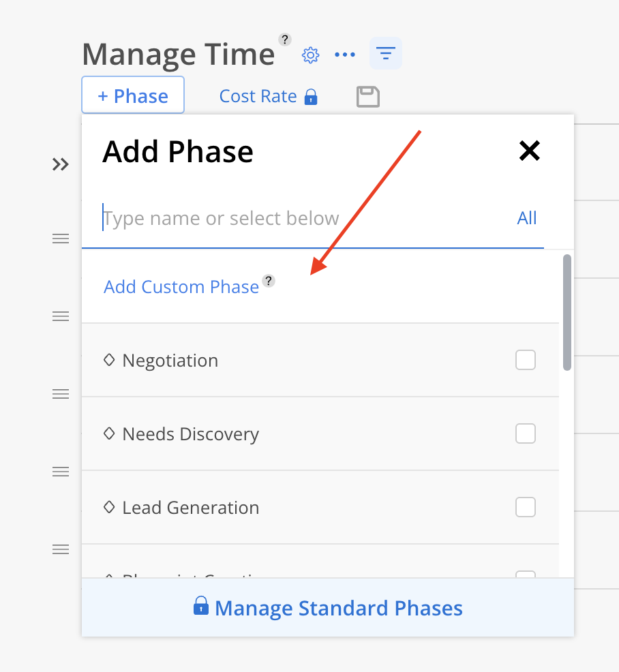Close the Add Phase panel

pyautogui.click(x=530, y=151)
